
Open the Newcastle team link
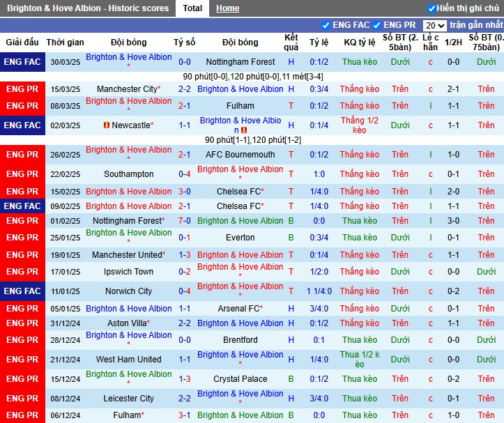tap(131, 125)
